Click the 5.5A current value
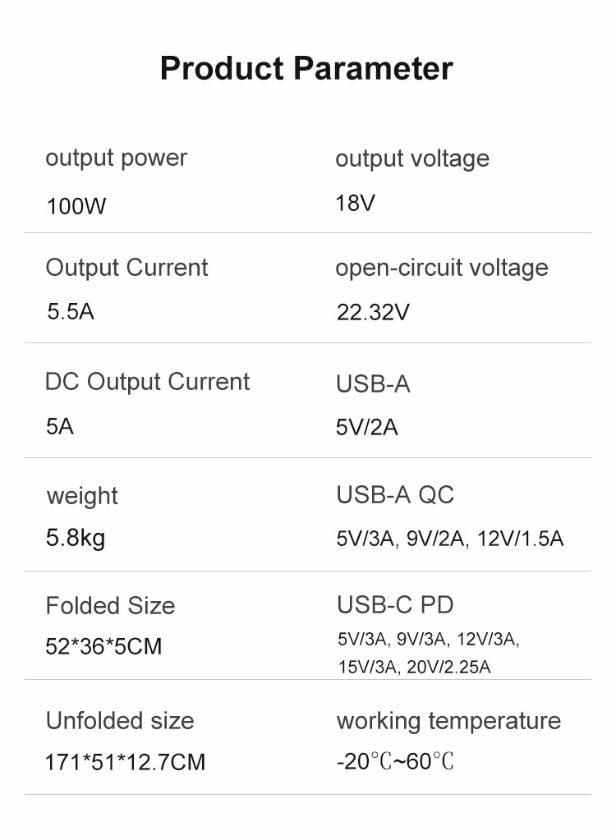 click(71, 311)
